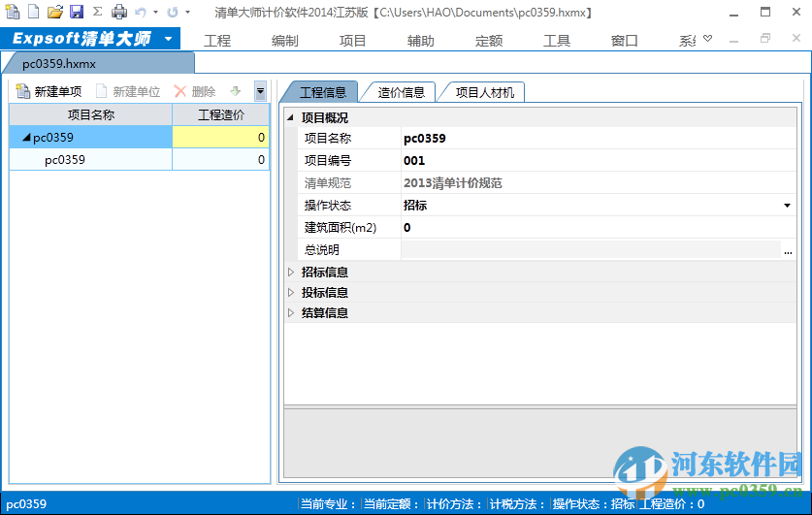The width and height of the screenshot is (812, 515).
Task: Open the 辅助 menu
Action: tap(420, 41)
